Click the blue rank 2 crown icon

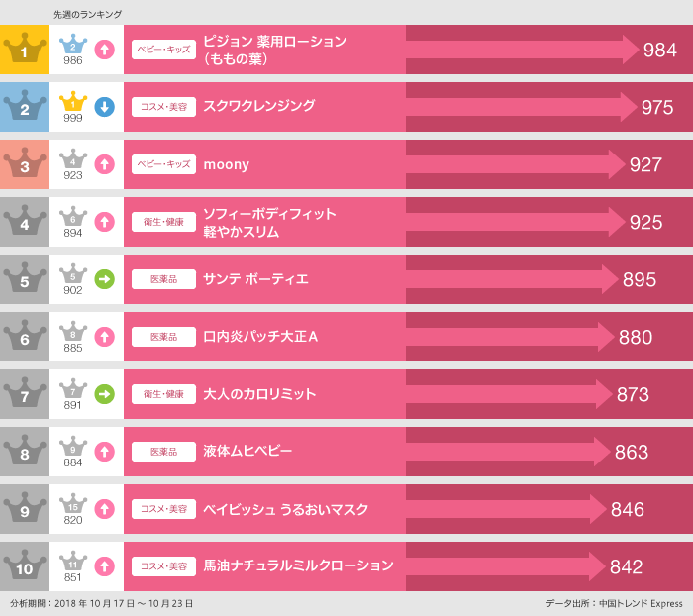click(x=25, y=107)
